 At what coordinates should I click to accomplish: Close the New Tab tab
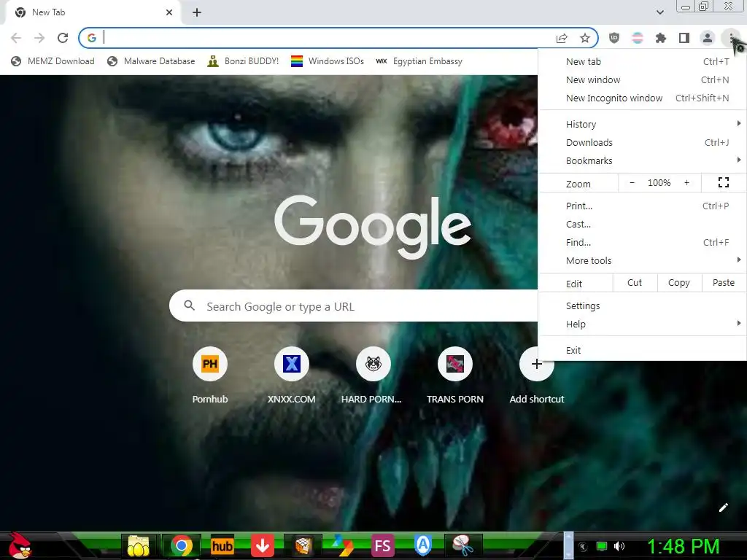point(169,12)
